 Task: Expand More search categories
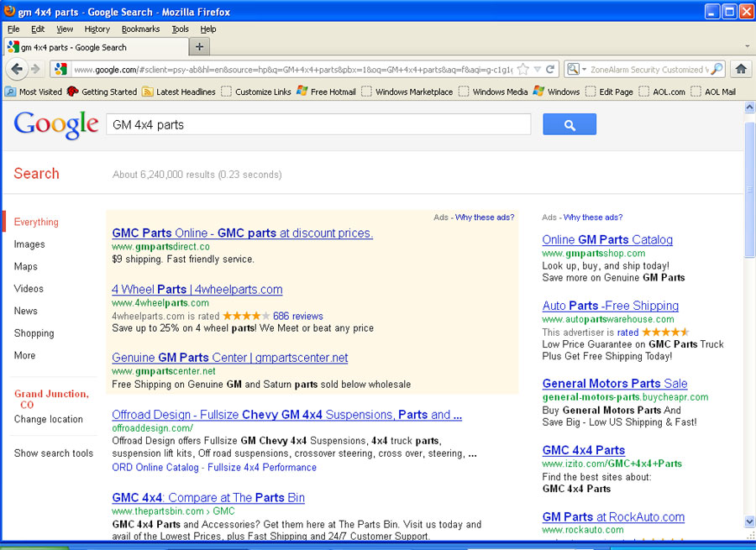24,355
